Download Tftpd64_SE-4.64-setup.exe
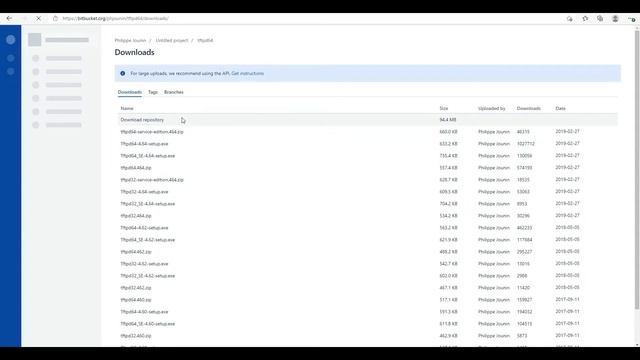 pos(148,156)
